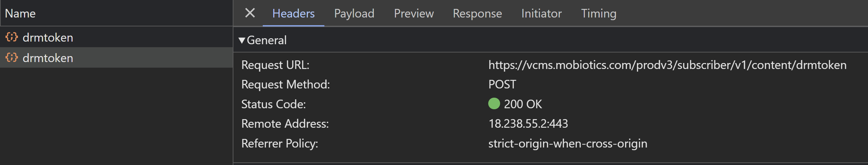Collapse the General section triangle
Screen dimensions: 868x165
(242, 41)
